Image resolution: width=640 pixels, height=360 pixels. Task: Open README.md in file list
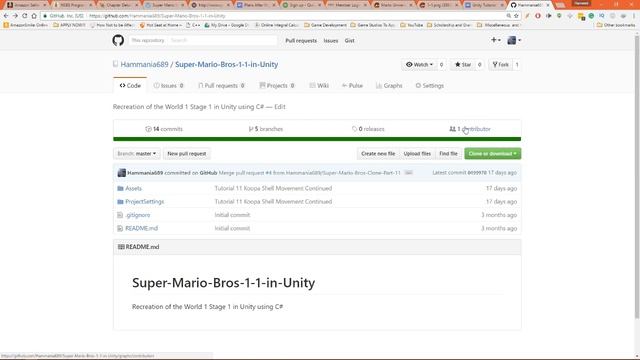(x=141, y=228)
